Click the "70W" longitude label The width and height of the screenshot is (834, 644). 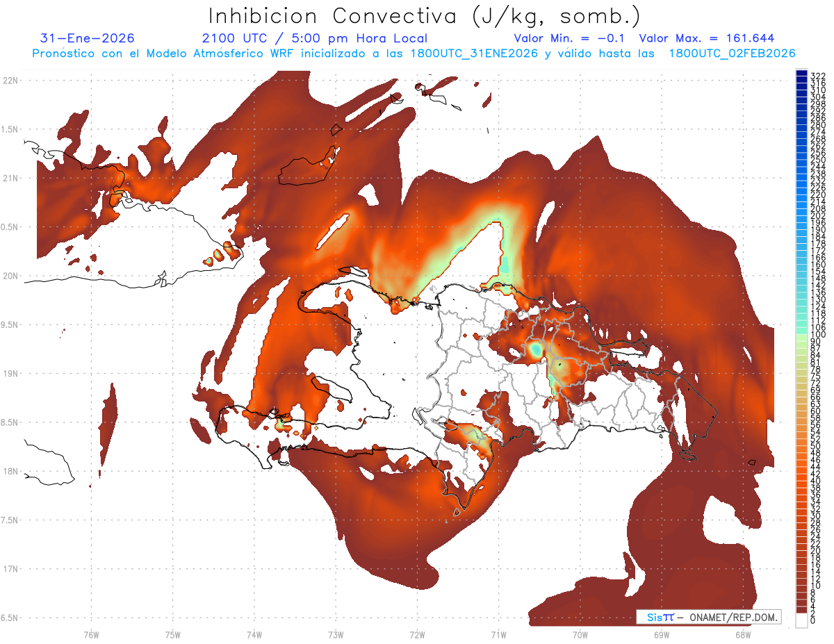tap(580, 634)
